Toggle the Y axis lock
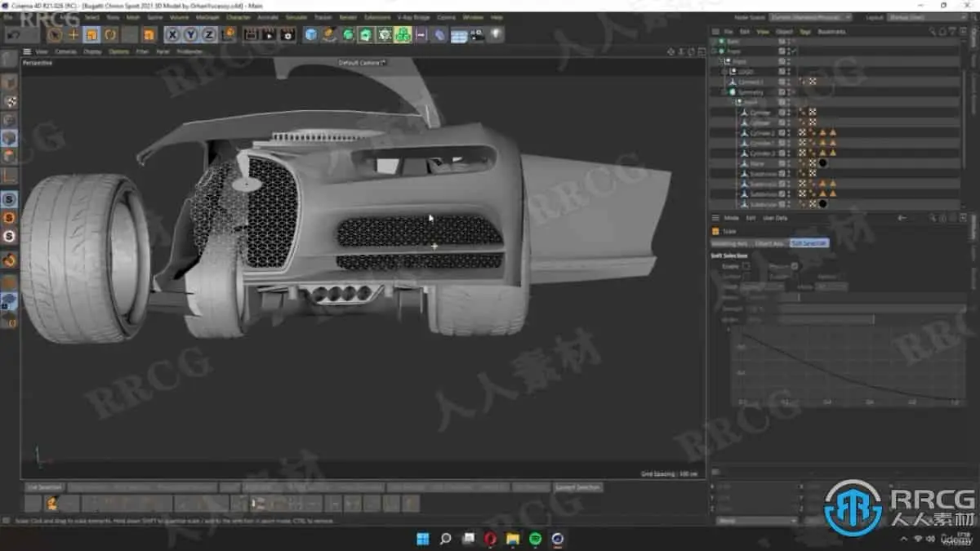Image resolution: width=980 pixels, height=551 pixels. pyautogui.click(x=190, y=34)
